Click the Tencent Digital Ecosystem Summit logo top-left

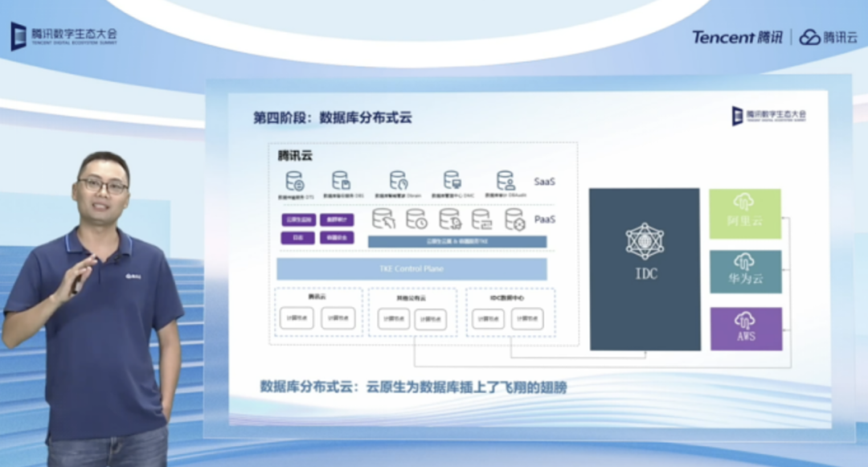point(63,36)
